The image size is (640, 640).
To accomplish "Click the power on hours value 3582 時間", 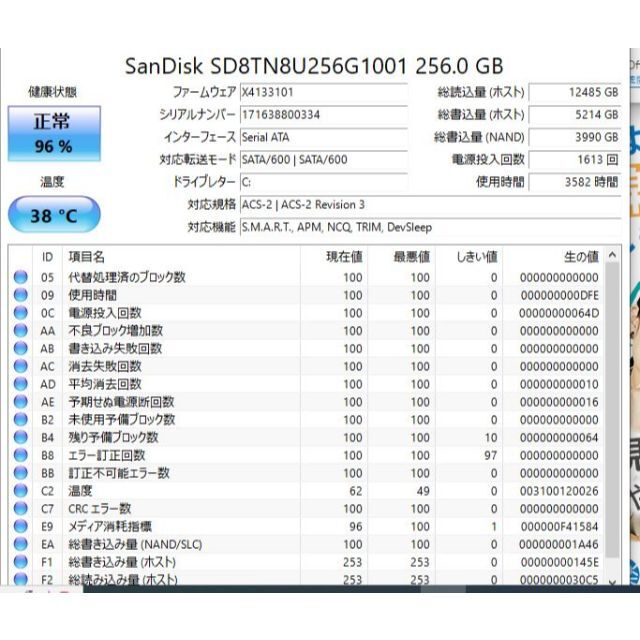I will (575, 182).
